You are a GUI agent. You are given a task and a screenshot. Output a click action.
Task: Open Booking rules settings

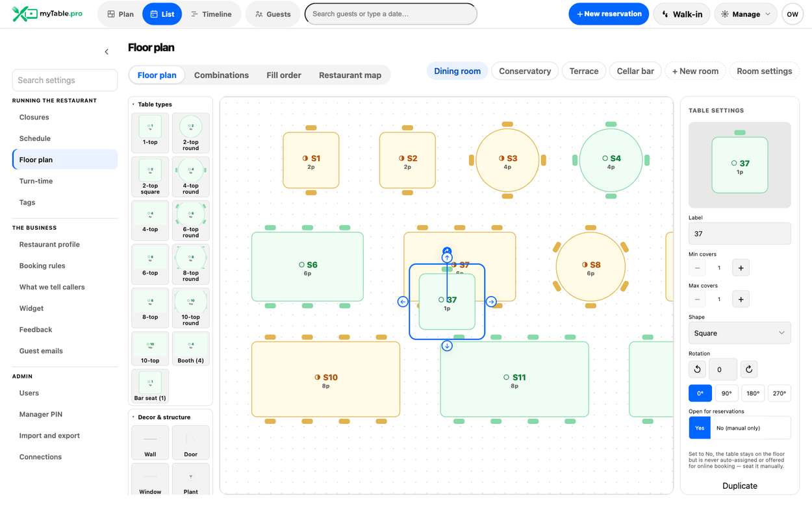pyautogui.click(x=42, y=266)
